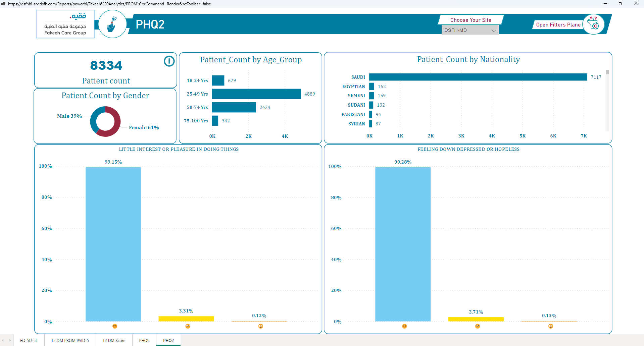Screen dimensions: 644x346
Task: Switch to the EQ-5D-5L tab
Action: point(29,340)
